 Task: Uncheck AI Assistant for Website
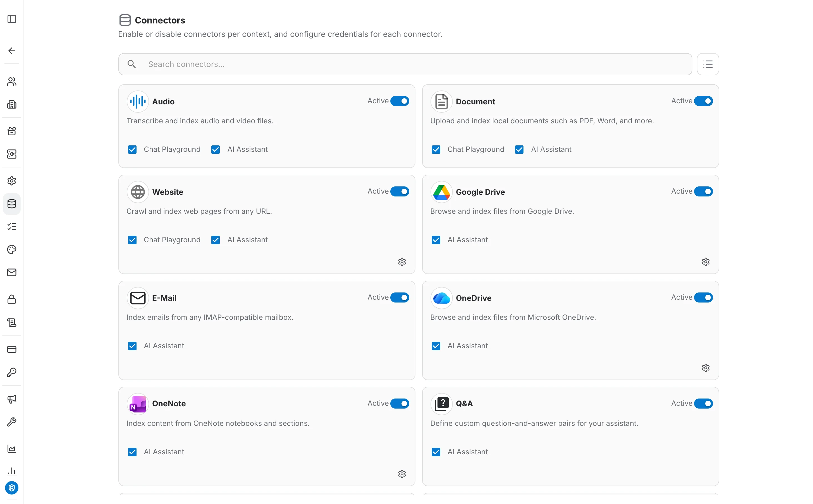pyautogui.click(x=216, y=240)
